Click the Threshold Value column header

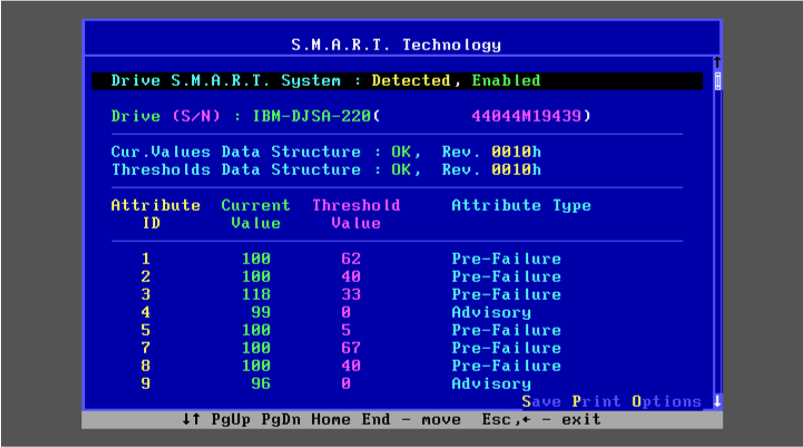tap(355, 214)
